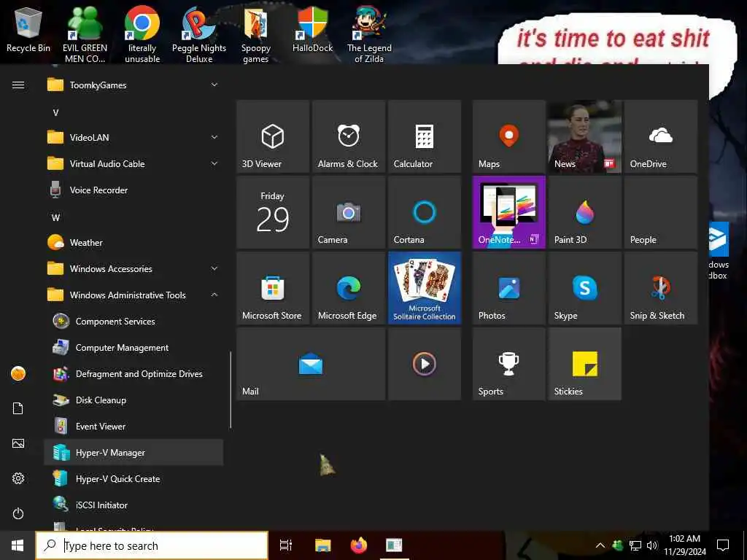The image size is (747, 560).
Task: Launch Alarms & Clock tile
Action: click(349, 136)
